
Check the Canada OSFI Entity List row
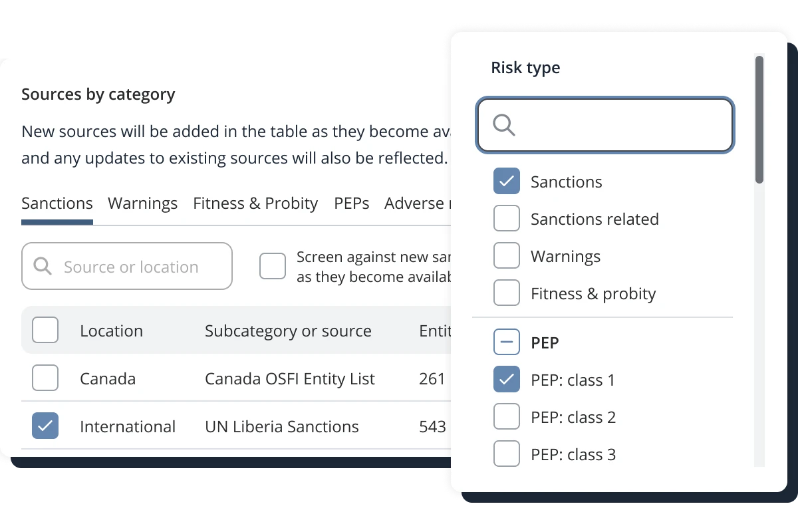45,378
